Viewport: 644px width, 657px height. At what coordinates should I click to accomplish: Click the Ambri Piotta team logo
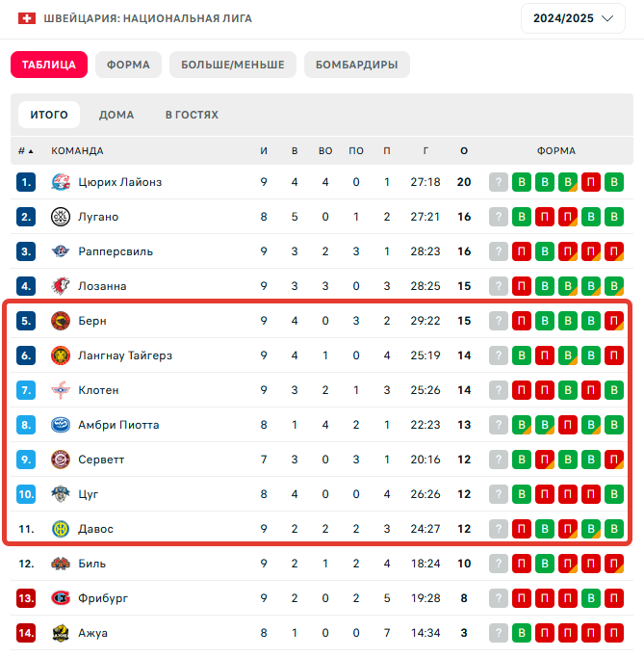[x=61, y=425]
